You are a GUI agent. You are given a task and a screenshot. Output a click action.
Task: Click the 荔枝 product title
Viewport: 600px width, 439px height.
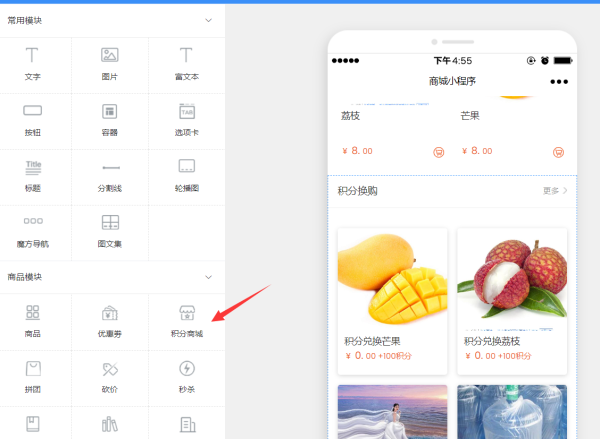tap(351, 116)
